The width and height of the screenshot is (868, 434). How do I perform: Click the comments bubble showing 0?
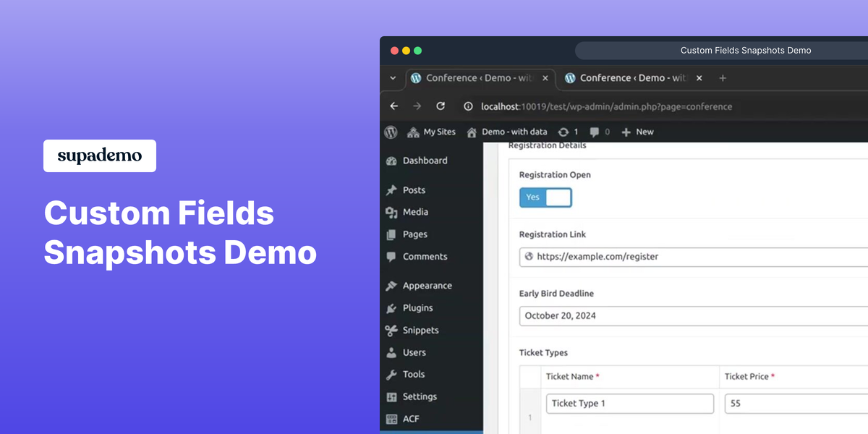[600, 132]
